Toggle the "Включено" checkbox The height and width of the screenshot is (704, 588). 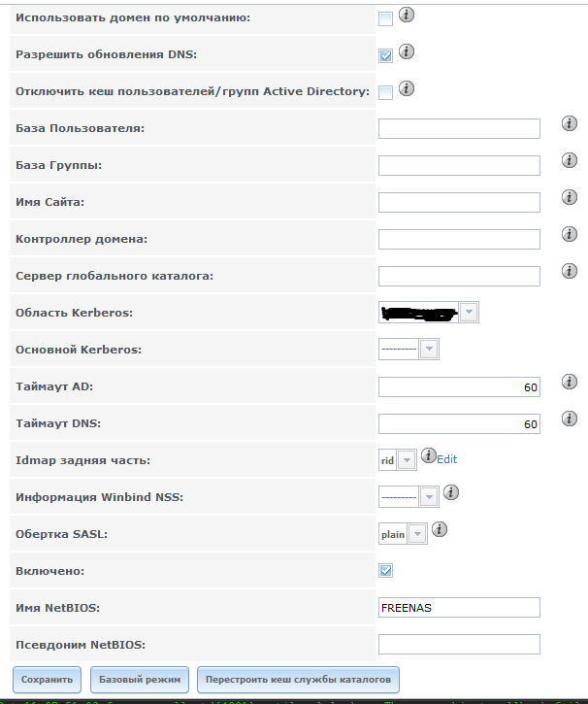point(385,570)
